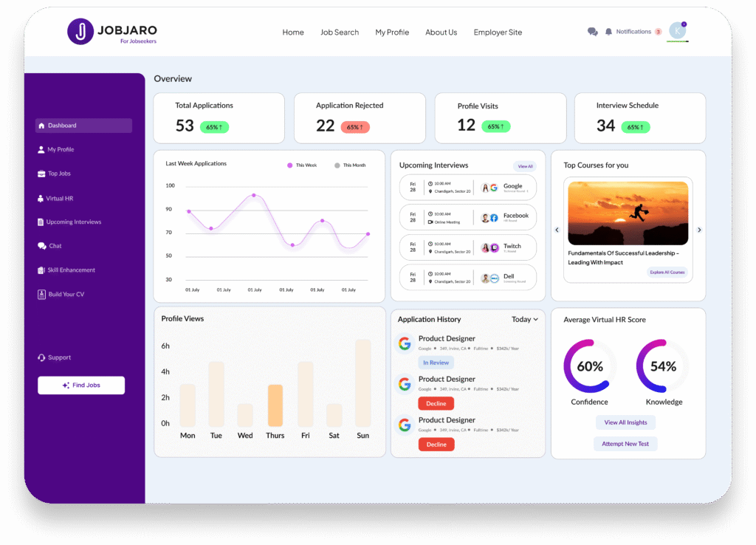756x545 pixels.
Task: Open the user profile avatar
Action: point(677,31)
